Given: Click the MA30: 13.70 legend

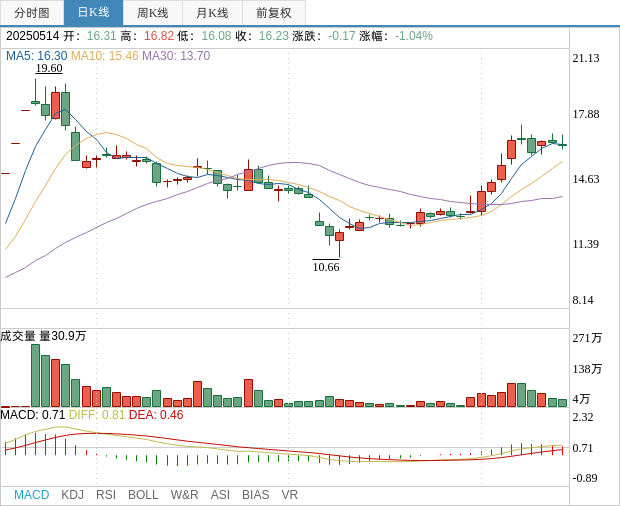Looking at the screenshot, I should coord(176,56).
